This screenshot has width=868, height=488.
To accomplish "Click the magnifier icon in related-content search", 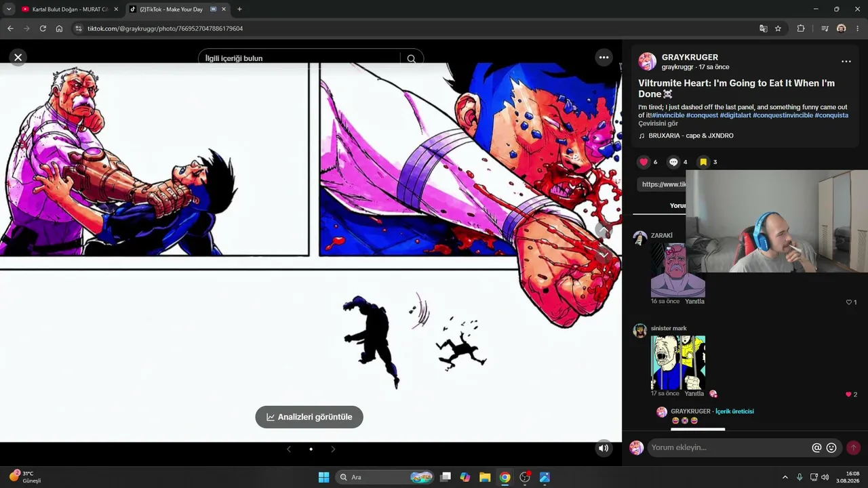I will (x=411, y=58).
